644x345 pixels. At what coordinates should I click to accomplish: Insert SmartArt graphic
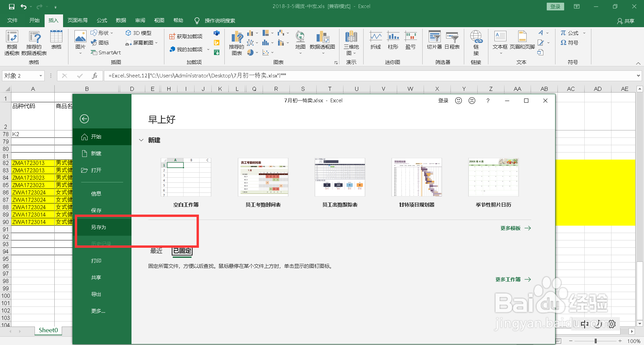(106, 52)
